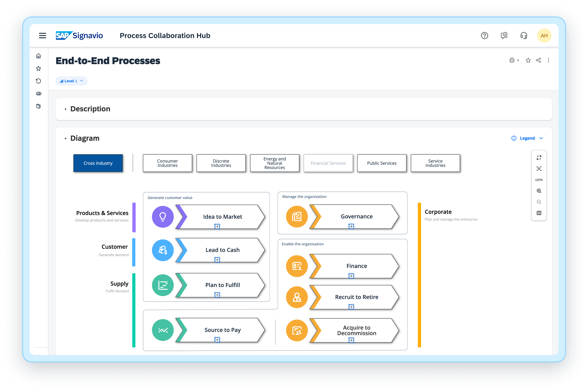Toggle fullscreen view of the diagram
The width and height of the screenshot is (588, 390).
539,157
